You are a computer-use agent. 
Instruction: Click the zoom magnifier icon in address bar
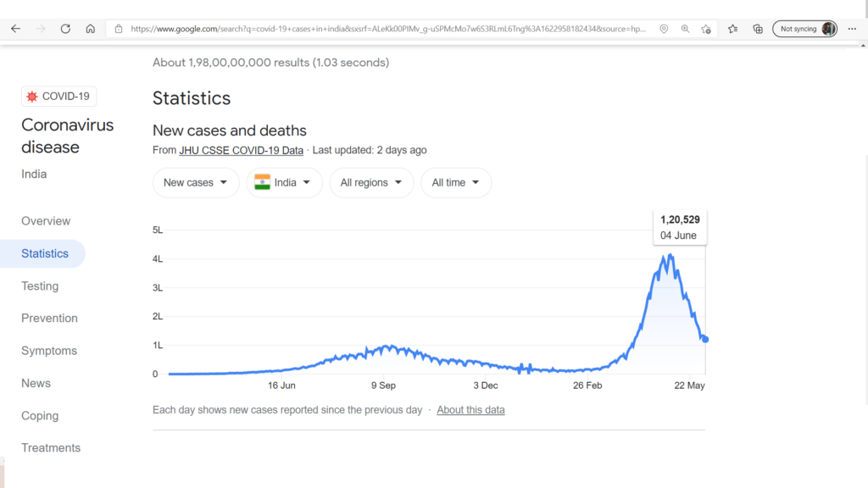[685, 29]
